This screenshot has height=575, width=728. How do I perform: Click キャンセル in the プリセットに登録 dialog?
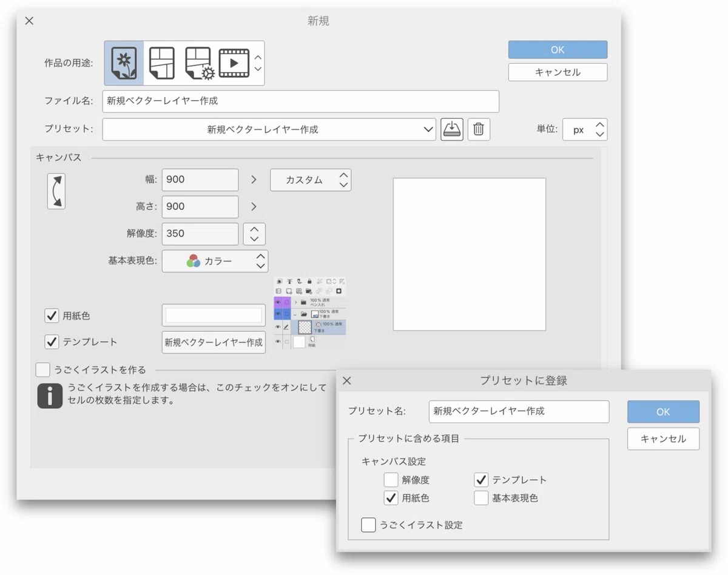(x=663, y=439)
